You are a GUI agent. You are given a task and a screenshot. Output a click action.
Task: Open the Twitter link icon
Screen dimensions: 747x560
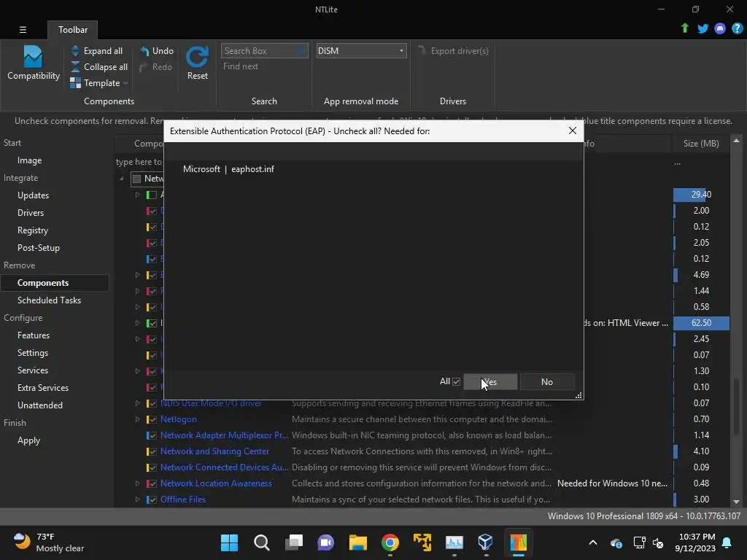[703, 28]
